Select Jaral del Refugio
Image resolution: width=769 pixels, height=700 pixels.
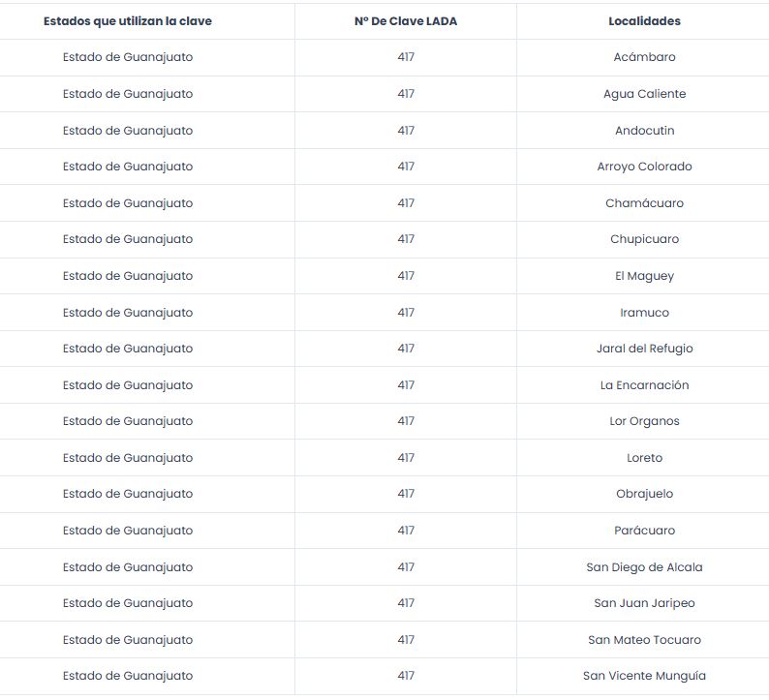(x=644, y=349)
